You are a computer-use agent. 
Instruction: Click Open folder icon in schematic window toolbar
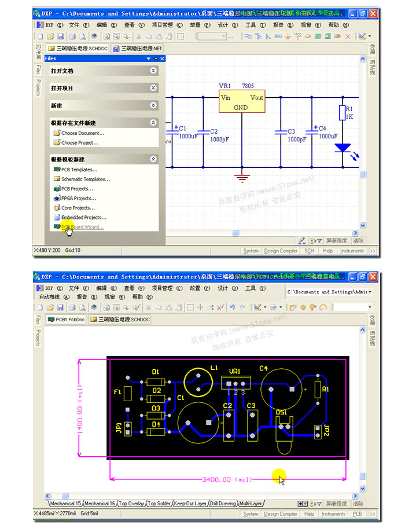[50, 36]
